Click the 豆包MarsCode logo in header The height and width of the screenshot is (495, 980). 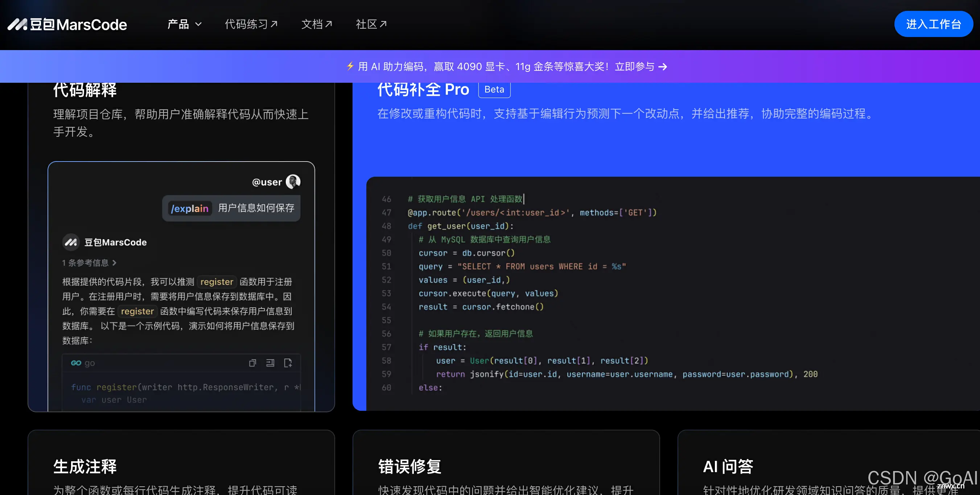click(x=67, y=24)
